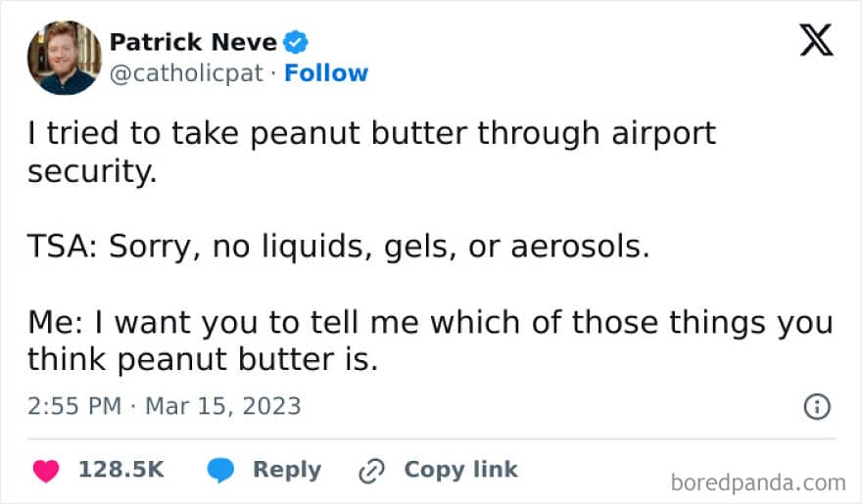Follow the @catholicpat account

326,73
